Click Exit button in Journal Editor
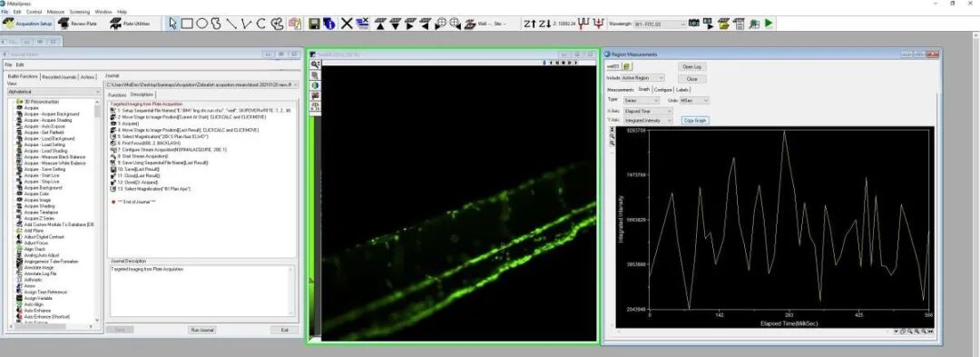Viewport: 980px width, 357px height. [x=284, y=330]
